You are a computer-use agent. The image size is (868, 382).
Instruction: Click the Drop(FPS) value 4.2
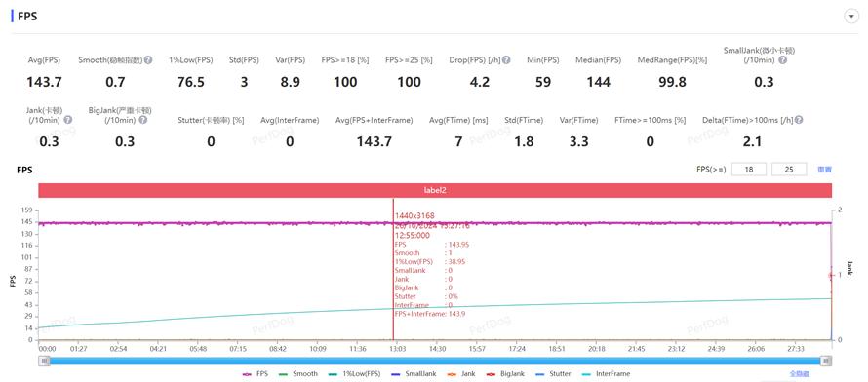tap(480, 83)
